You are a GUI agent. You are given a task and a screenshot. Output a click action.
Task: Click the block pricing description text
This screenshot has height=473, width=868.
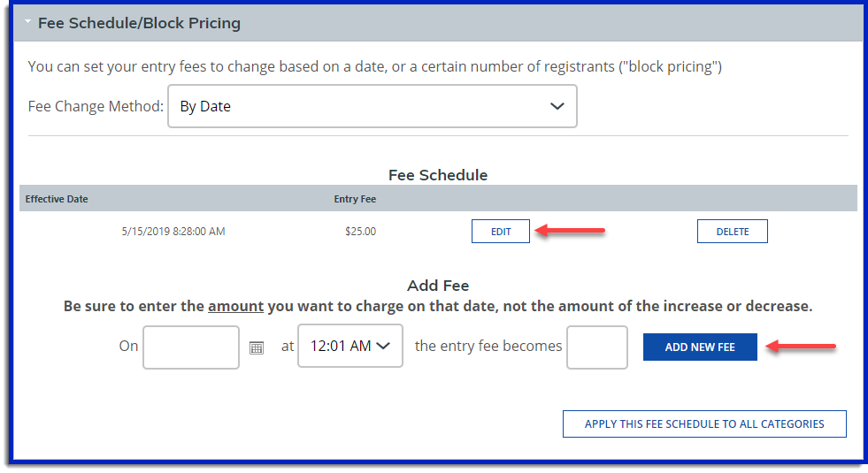tap(375, 66)
